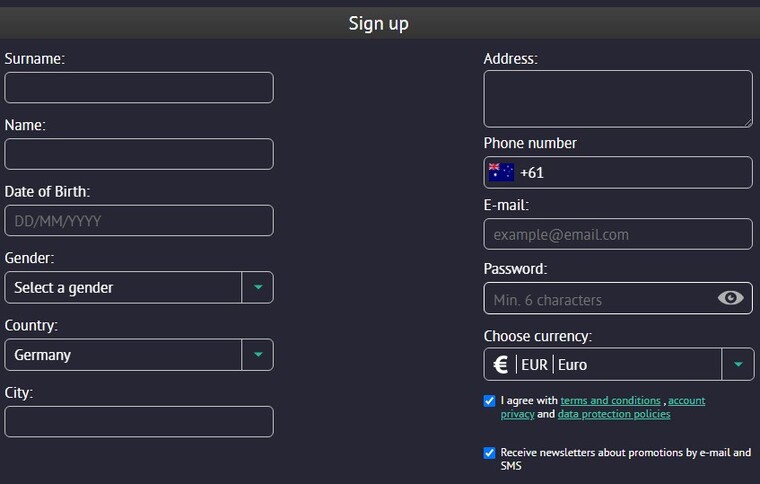This screenshot has width=760, height=484.
Task: Click the phone number field after +61
Action: [x=647, y=172]
